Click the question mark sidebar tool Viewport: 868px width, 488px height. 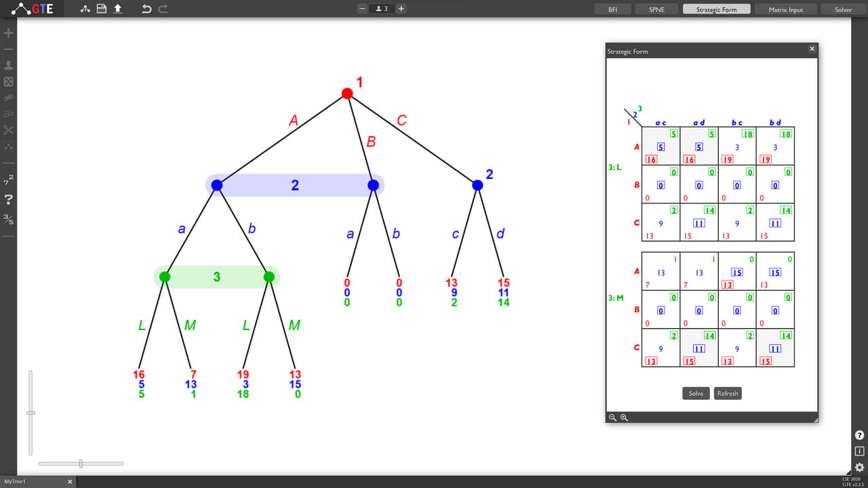tap(9, 199)
